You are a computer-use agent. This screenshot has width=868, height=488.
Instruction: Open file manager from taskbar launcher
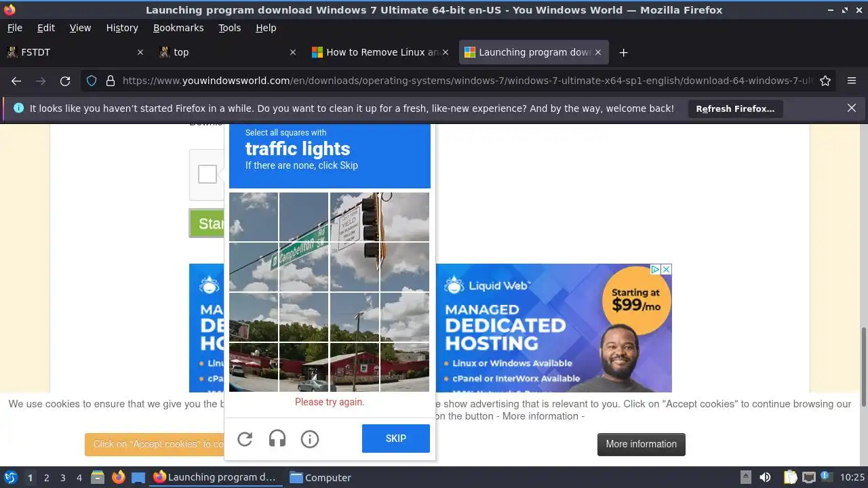coord(97,477)
